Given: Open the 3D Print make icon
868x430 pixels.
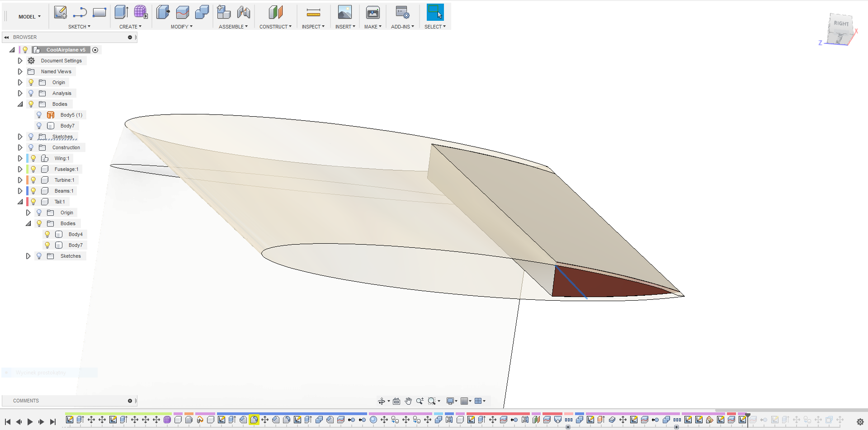Looking at the screenshot, I should (373, 12).
